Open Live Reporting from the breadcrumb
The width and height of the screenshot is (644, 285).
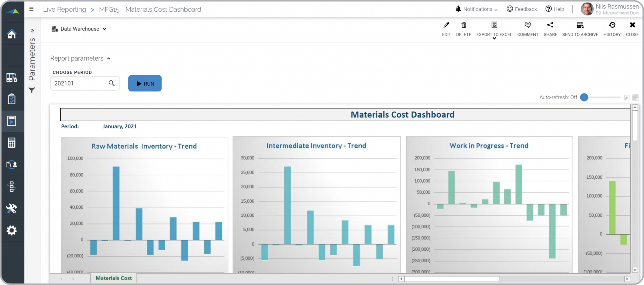coord(64,9)
